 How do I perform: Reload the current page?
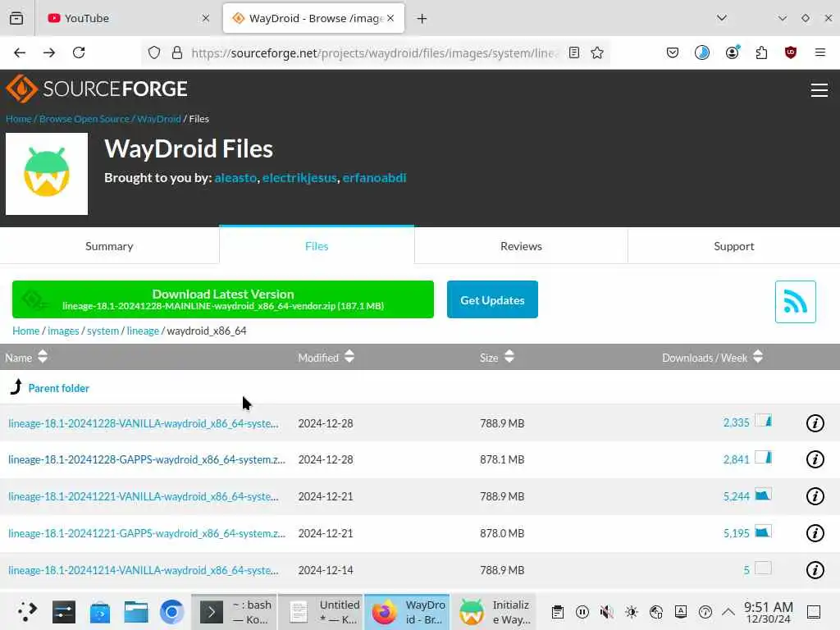(79, 52)
